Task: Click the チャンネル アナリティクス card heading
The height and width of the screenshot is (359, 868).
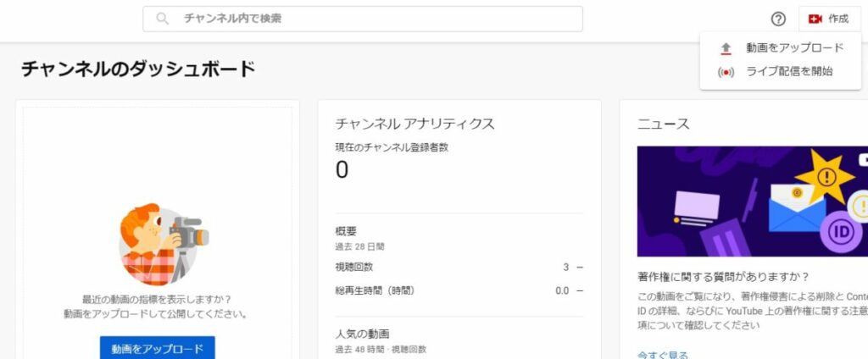Action: pyautogui.click(x=415, y=124)
